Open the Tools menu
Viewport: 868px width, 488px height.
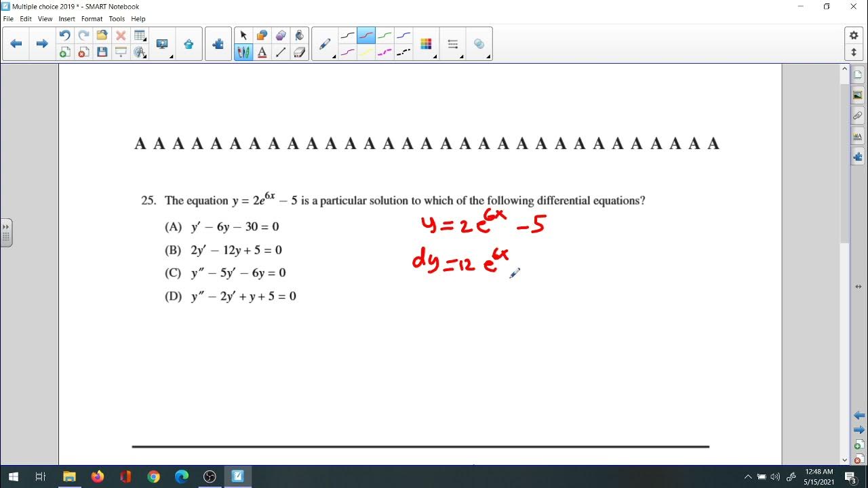click(x=117, y=19)
